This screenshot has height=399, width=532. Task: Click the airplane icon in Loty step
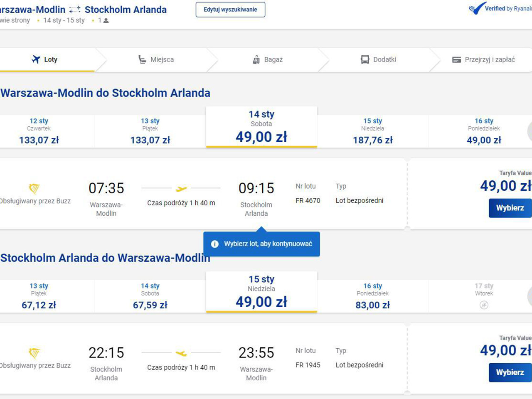(36, 59)
